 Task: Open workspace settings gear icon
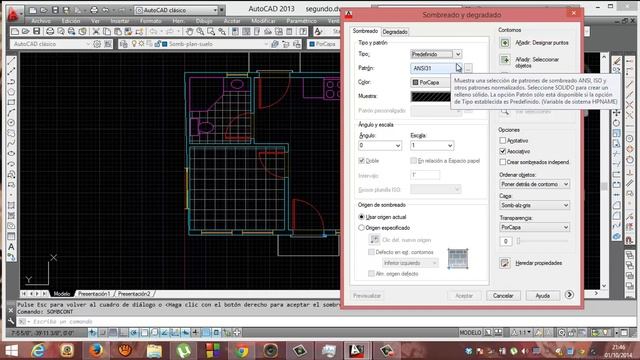97,44
